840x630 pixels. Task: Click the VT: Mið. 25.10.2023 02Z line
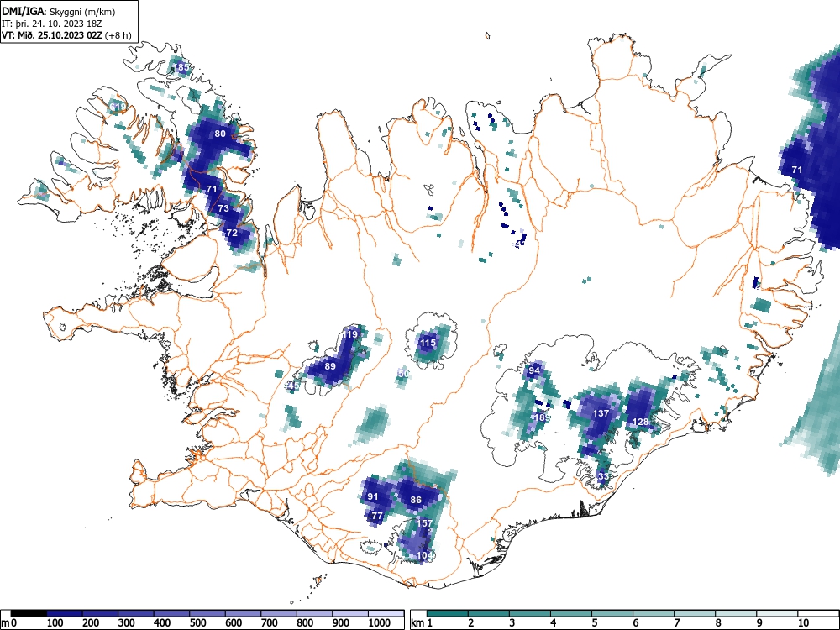point(66,35)
